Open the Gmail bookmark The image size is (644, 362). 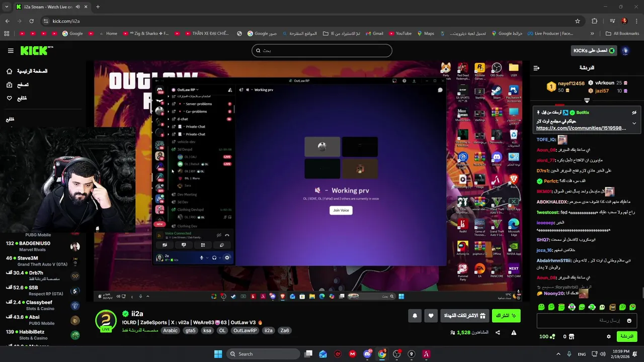(374, 34)
